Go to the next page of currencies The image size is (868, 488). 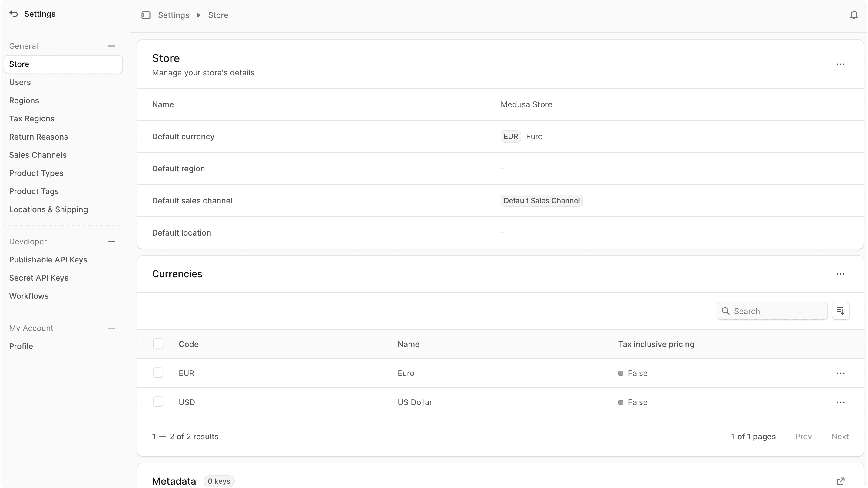point(840,437)
